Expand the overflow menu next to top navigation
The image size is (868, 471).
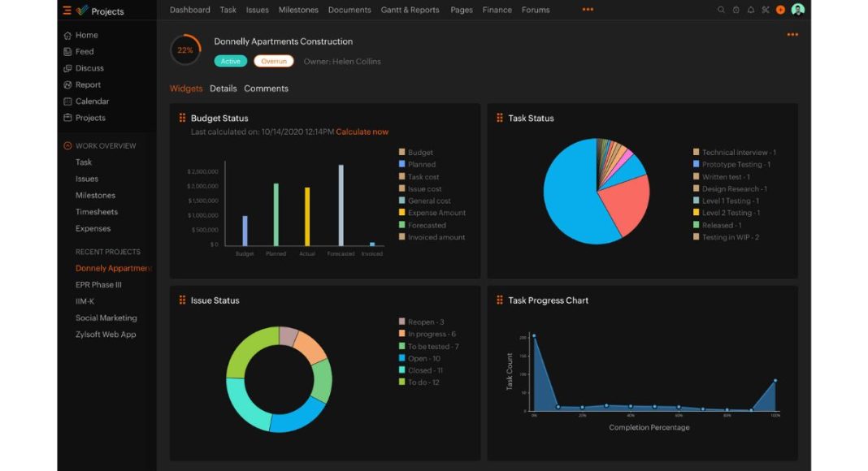pos(588,10)
